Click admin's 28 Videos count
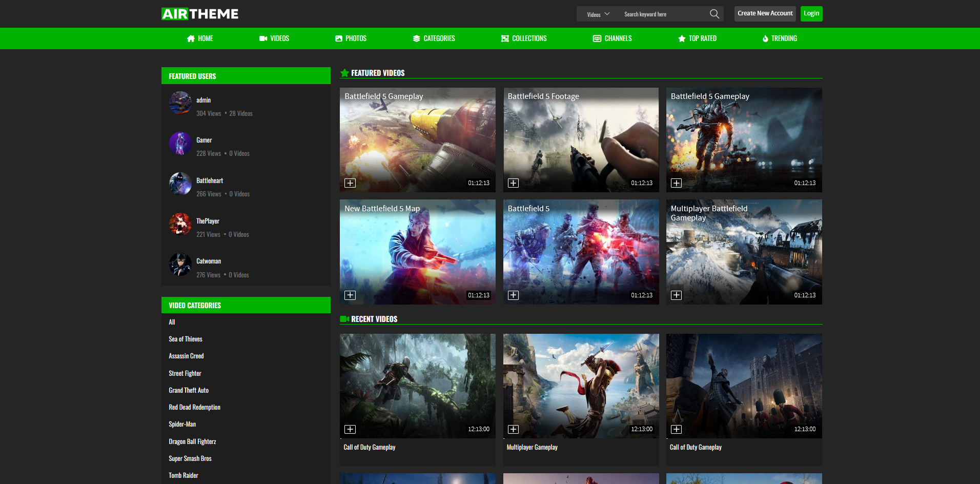The height and width of the screenshot is (484, 980). (241, 113)
